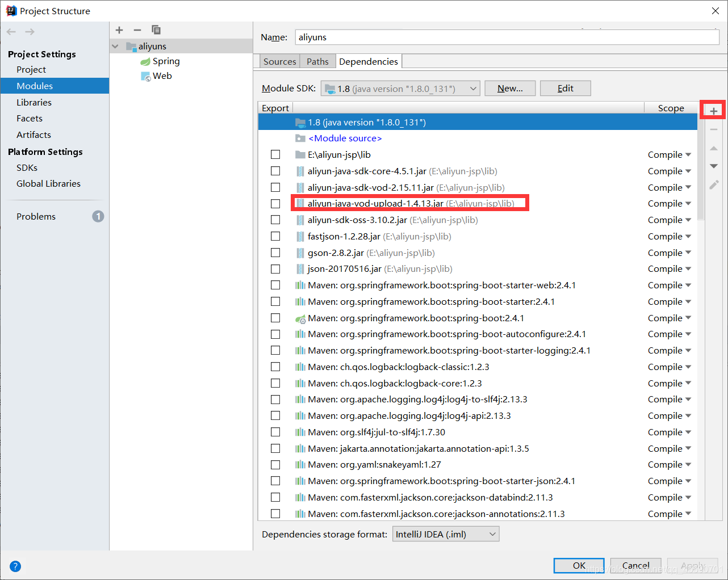Check export for aliyun-java-vod-upload-1.4.13.jar

pyautogui.click(x=275, y=203)
